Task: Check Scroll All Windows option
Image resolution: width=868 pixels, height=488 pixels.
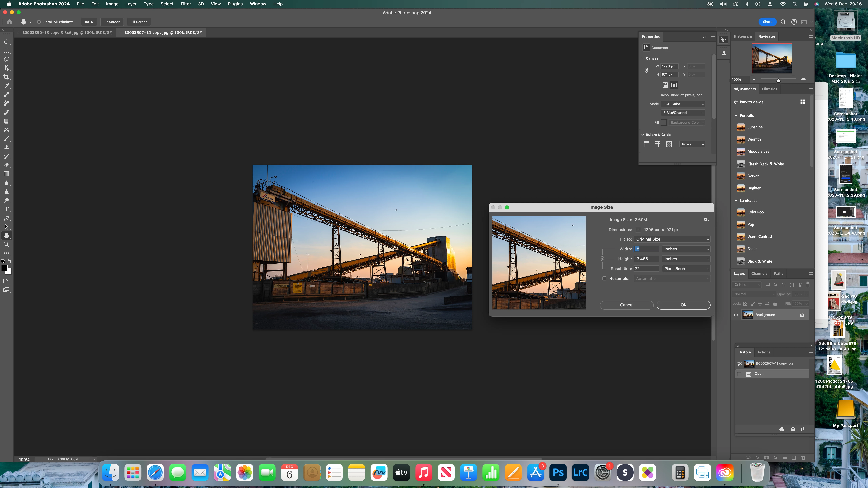Action: point(39,22)
